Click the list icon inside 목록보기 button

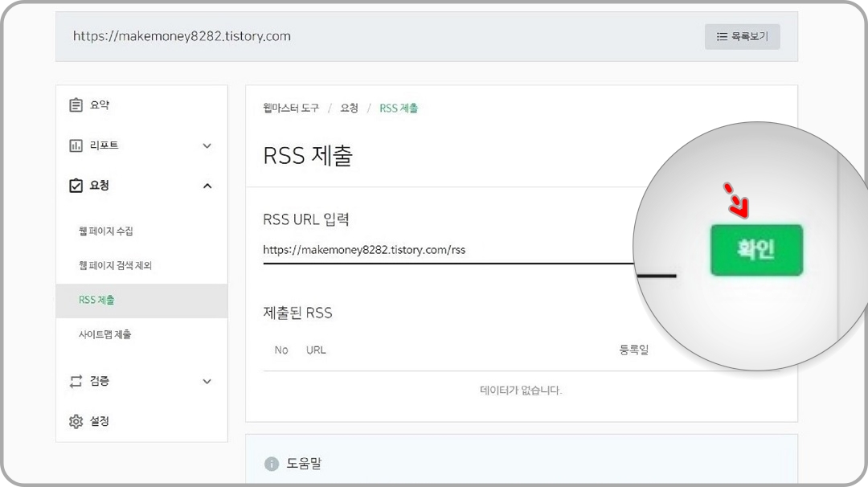(723, 36)
